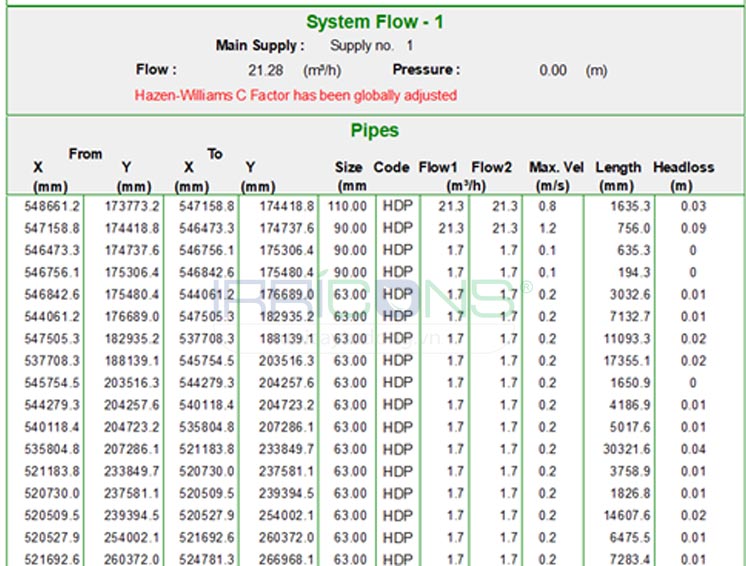Click the Code column header
746x566 pixels.
[x=392, y=168]
